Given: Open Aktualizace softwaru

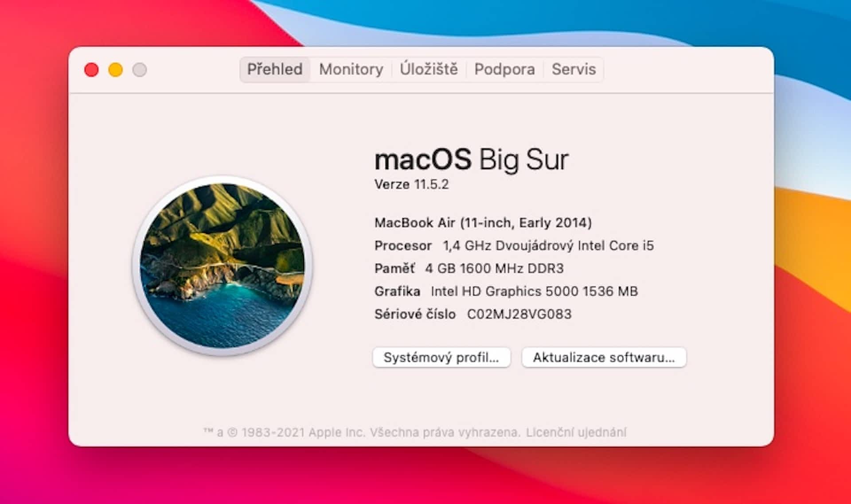Looking at the screenshot, I should [604, 357].
